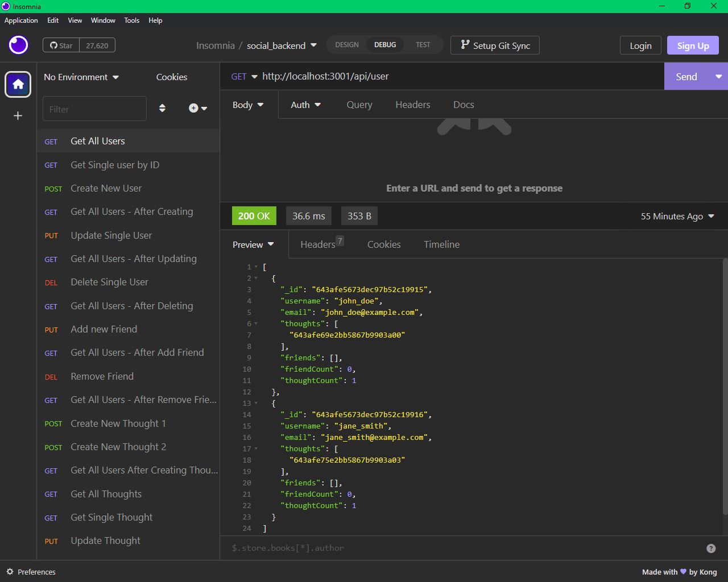Open the No Environment dropdown
728x582 pixels.
(81, 77)
